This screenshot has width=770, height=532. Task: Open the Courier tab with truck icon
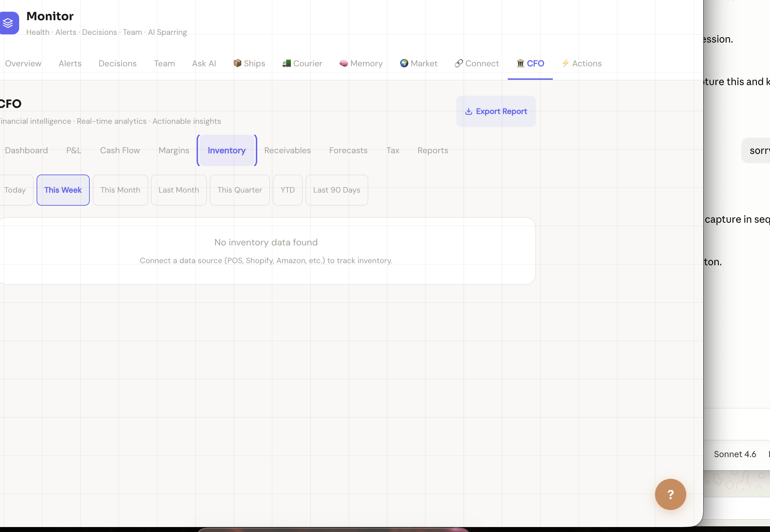302,63
